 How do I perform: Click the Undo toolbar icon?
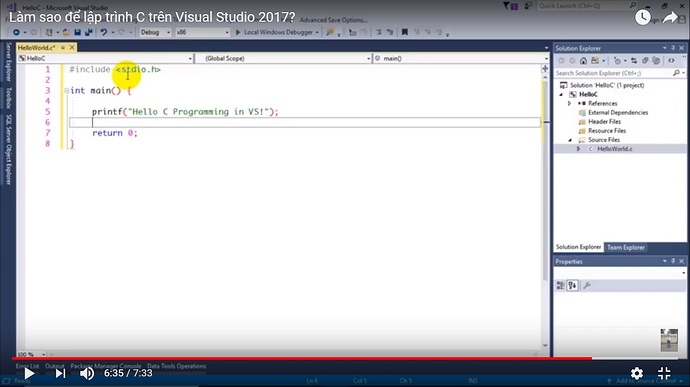(104, 32)
